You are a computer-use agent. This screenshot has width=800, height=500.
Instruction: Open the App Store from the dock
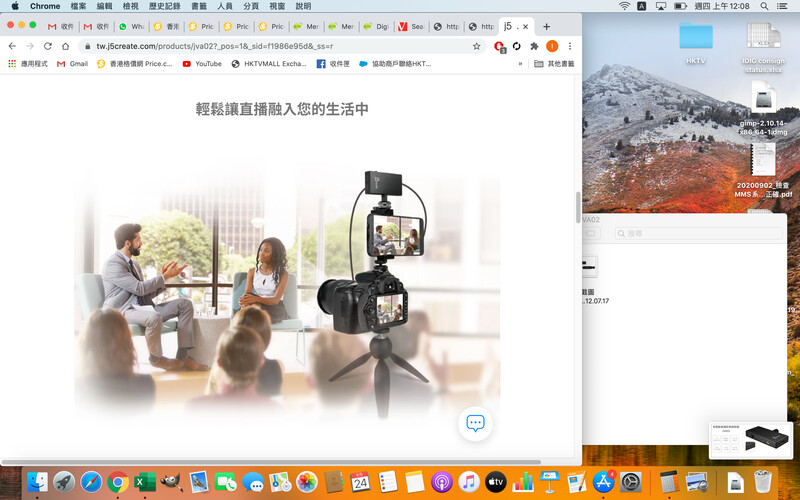pos(603,482)
